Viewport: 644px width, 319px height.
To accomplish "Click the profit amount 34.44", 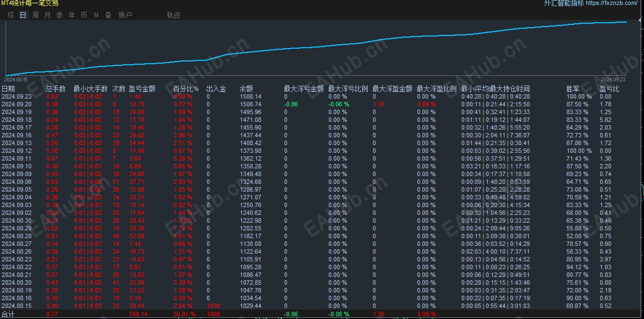I will click(137, 143).
